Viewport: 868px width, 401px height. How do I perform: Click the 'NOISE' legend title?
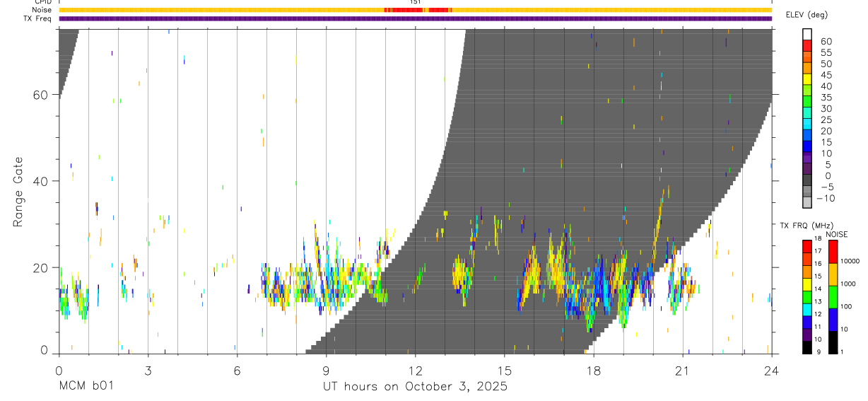836,234
